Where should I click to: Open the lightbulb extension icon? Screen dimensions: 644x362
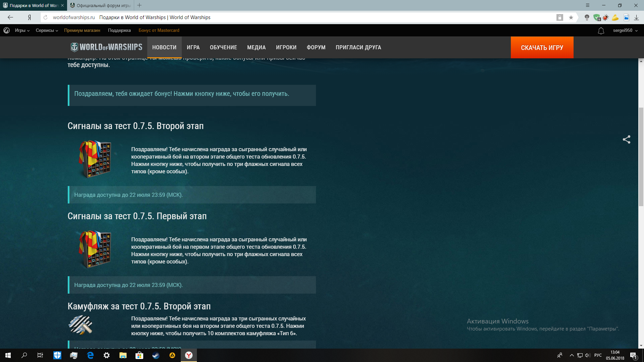[x=587, y=17]
